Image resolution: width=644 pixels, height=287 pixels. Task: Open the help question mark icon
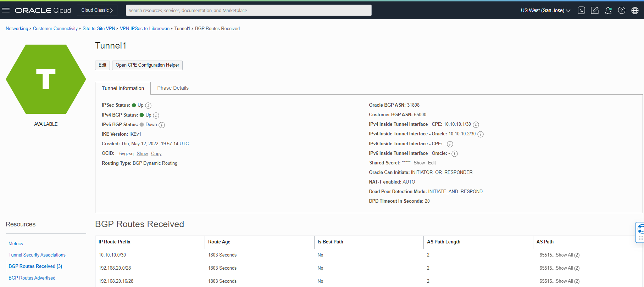622,10
